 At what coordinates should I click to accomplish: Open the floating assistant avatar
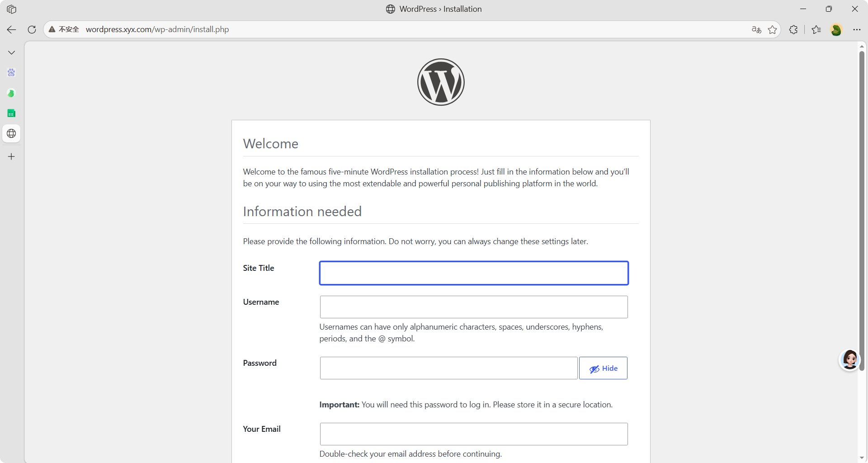tap(850, 360)
